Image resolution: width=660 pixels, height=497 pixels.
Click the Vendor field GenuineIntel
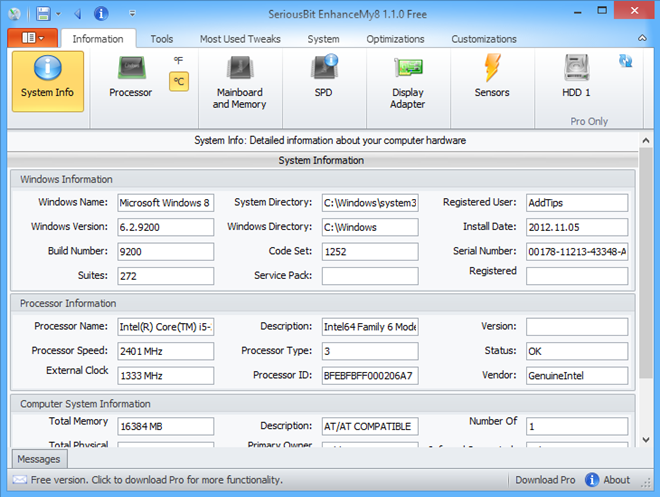(x=577, y=376)
